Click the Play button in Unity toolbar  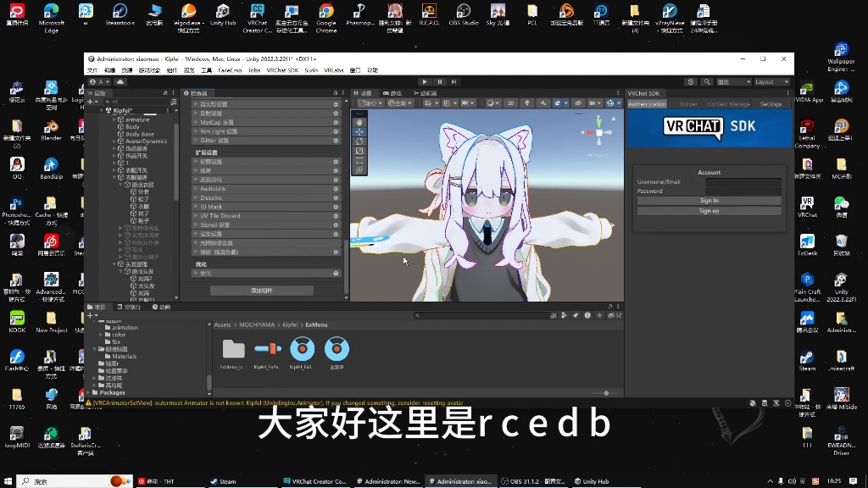(425, 82)
